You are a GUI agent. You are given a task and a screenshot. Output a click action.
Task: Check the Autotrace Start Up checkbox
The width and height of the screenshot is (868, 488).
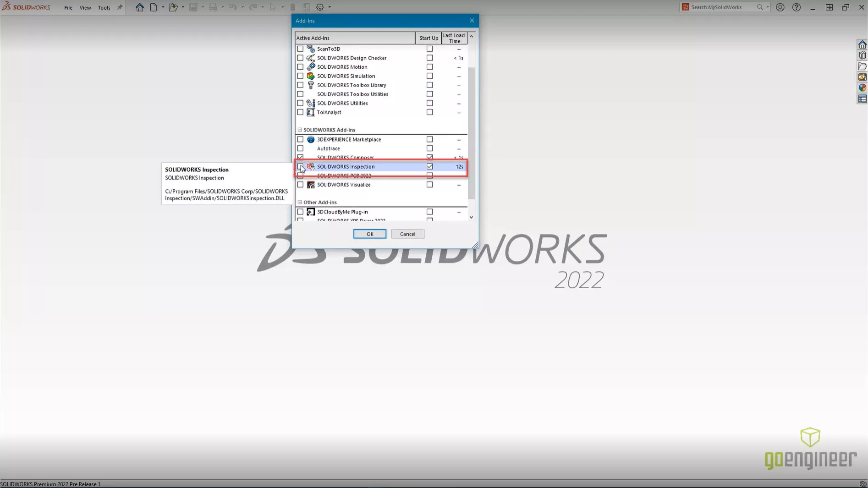[429, 148]
